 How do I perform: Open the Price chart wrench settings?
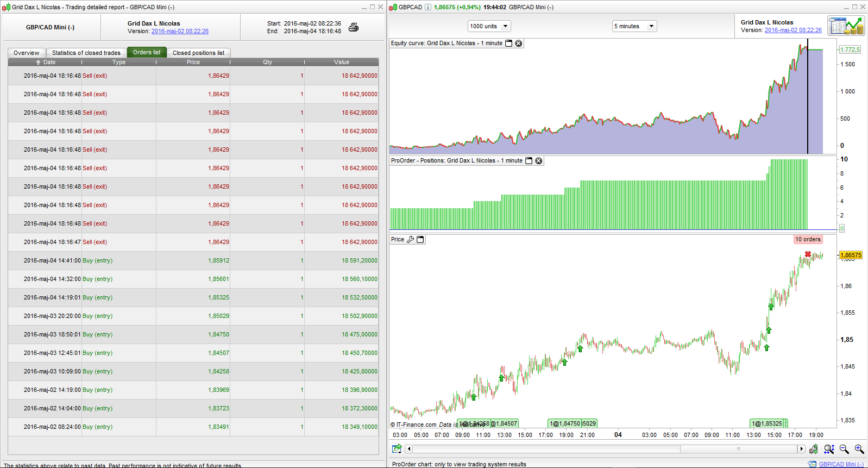[411, 240]
